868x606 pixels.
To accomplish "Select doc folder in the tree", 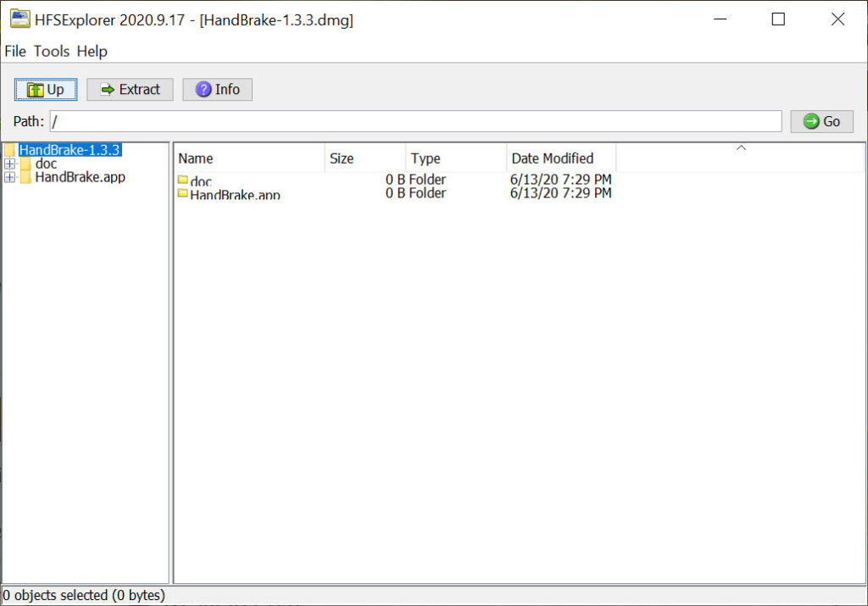I will point(46,164).
